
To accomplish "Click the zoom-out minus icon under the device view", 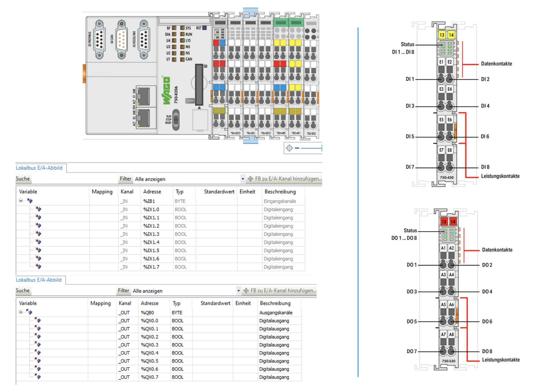I will click(297, 148).
